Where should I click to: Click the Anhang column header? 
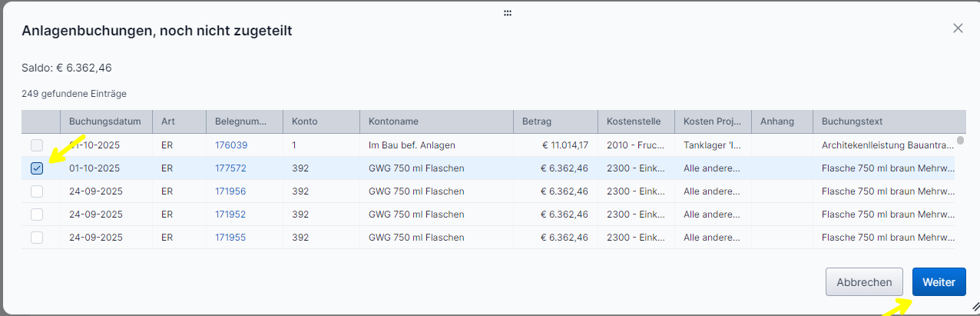pos(776,121)
